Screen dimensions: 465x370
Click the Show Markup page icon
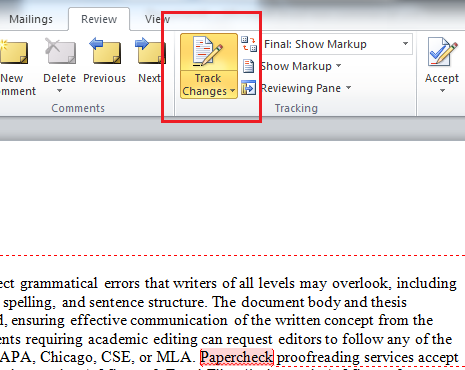[x=248, y=66]
